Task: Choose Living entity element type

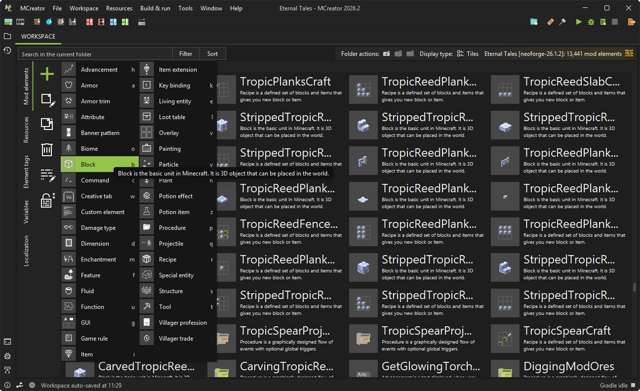Action: [178, 101]
